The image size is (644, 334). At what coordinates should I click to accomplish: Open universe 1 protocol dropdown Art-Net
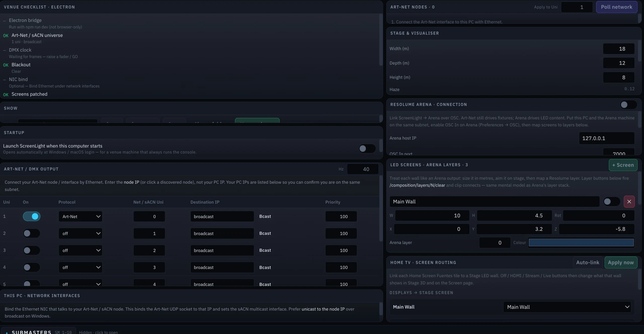pyautogui.click(x=80, y=216)
